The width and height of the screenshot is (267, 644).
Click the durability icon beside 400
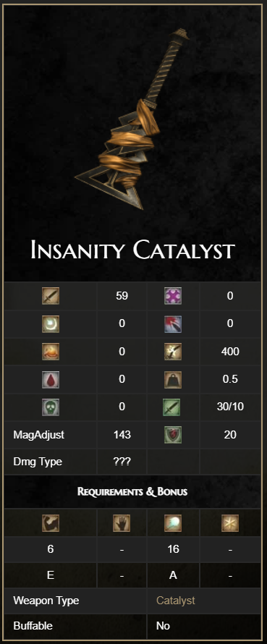[x=173, y=352]
